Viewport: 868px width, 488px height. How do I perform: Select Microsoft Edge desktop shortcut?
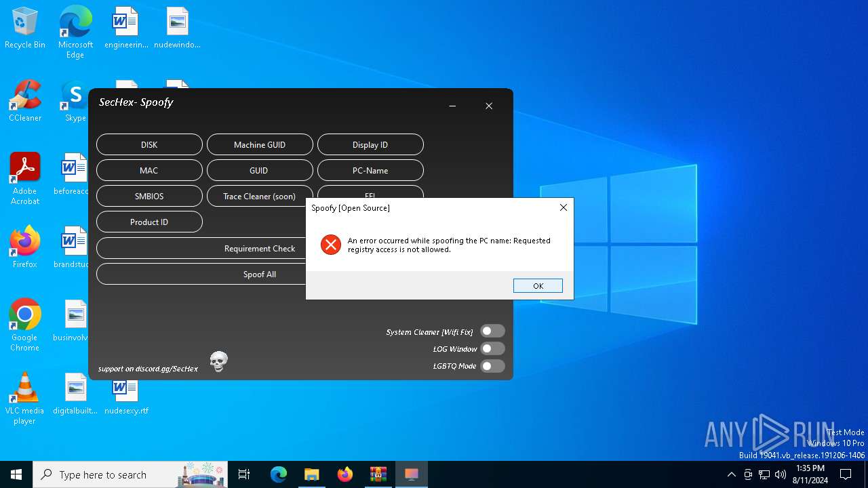coord(75,33)
